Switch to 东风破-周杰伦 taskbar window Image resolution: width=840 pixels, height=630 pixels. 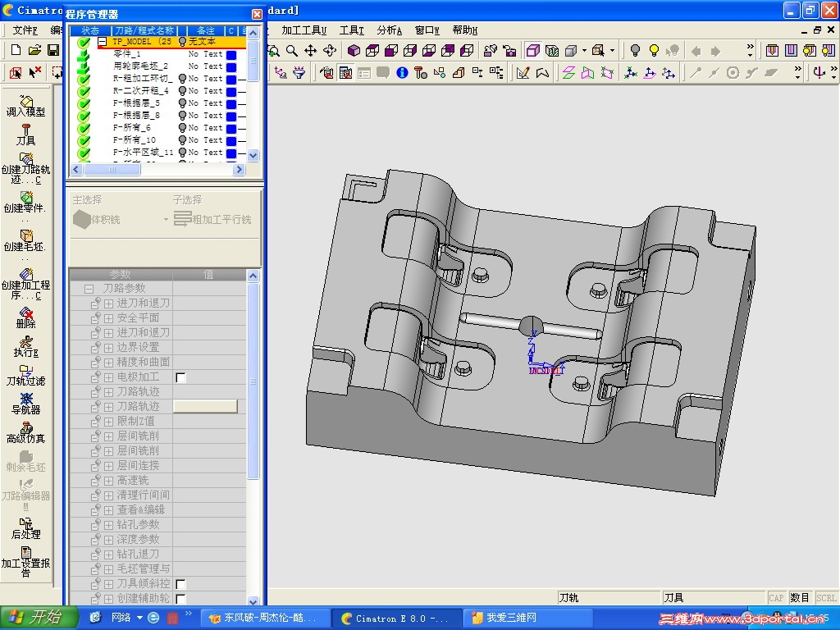[x=265, y=619]
